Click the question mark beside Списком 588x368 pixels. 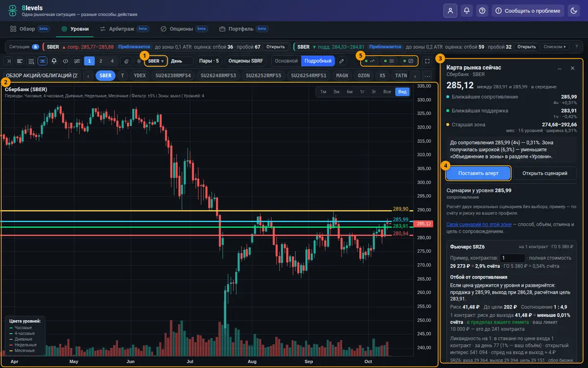pyautogui.click(x=576, y=47)
